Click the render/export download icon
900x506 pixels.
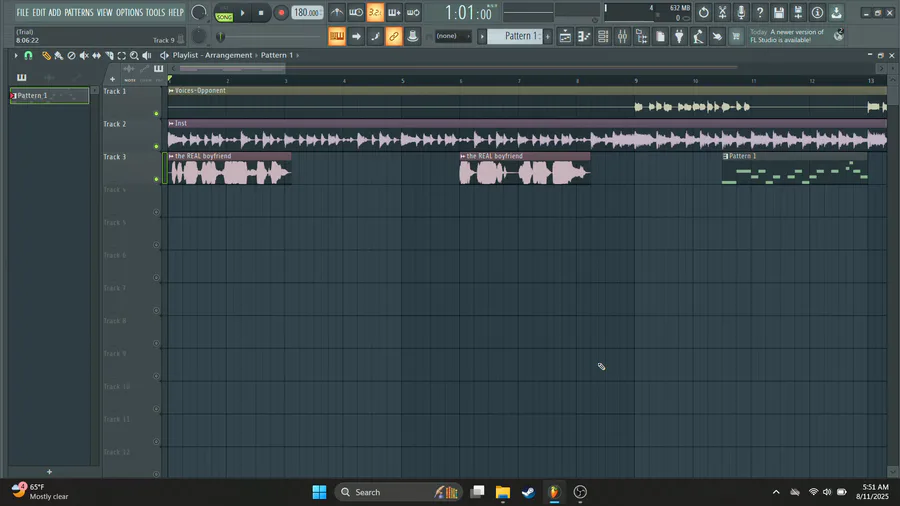point(836,12)
